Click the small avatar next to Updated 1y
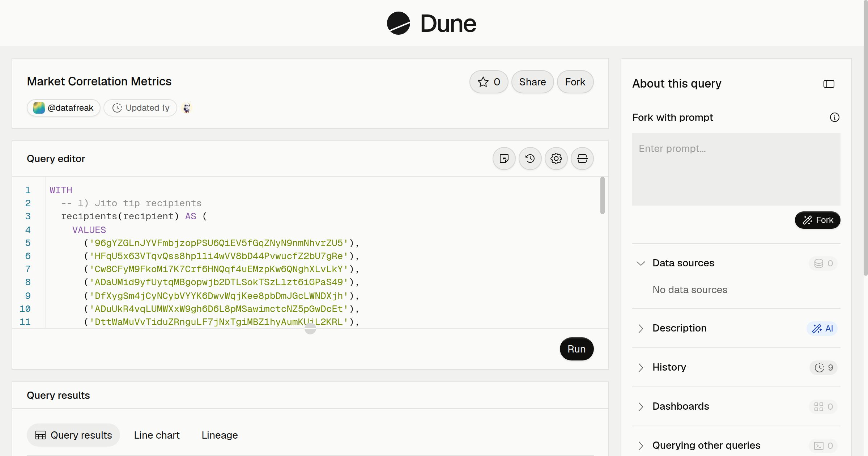 (x=187, y=108)
